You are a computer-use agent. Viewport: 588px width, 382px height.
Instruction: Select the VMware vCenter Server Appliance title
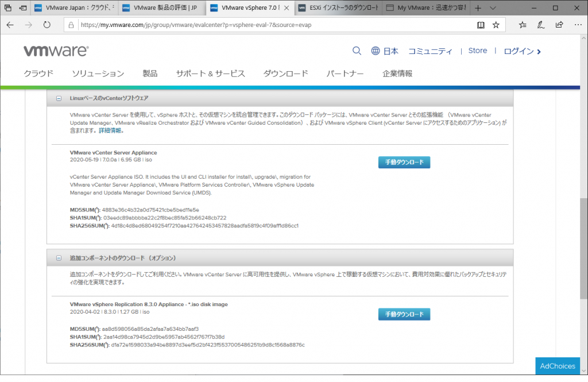click(x=113, y=152)
